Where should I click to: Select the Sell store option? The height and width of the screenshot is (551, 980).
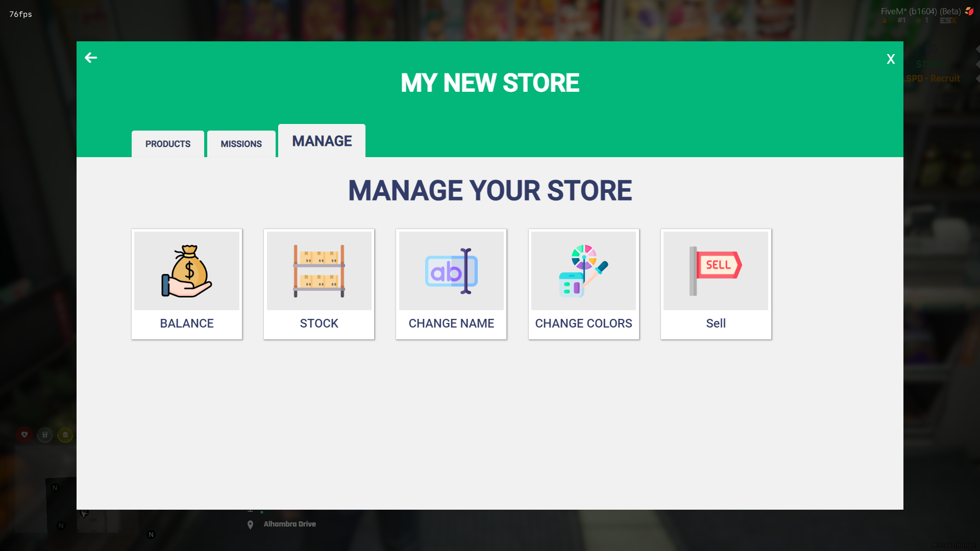[716, 323]
